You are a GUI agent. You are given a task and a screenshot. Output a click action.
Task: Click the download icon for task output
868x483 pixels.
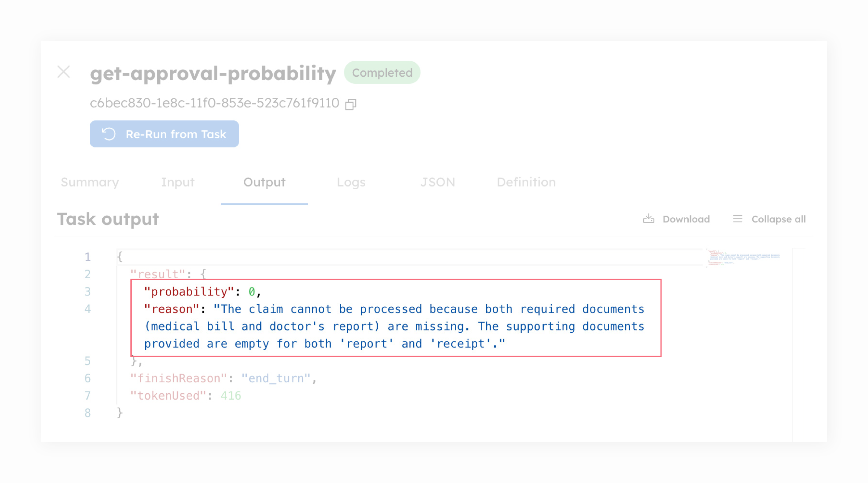click(x=649, y=219)
